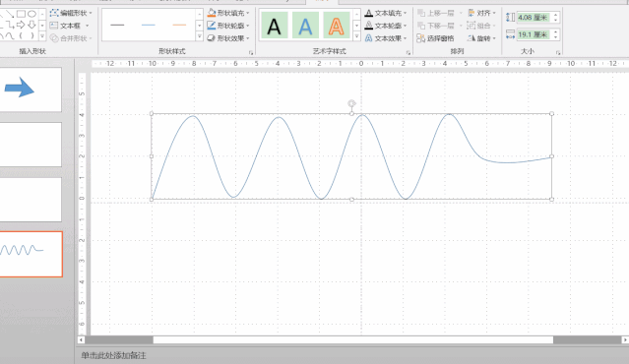The height and width of the screenshot is (364, 629).
Task: Click the shape height input field
Action: 534,18
